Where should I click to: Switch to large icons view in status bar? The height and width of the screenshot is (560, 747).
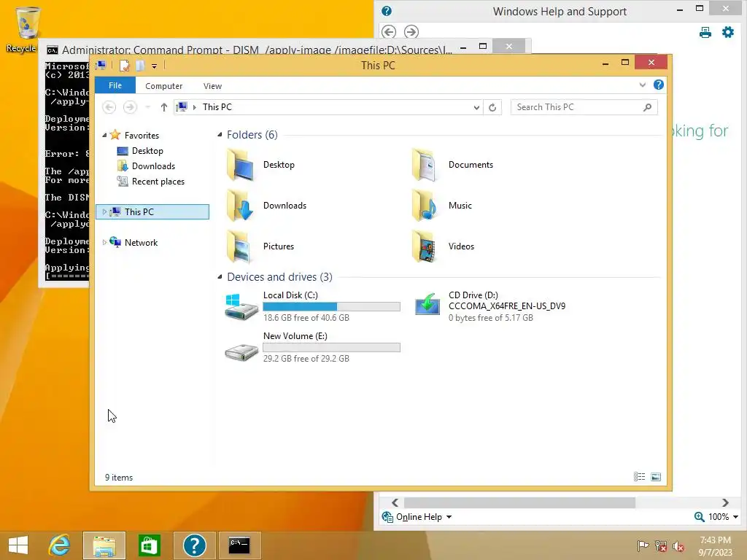656,477
